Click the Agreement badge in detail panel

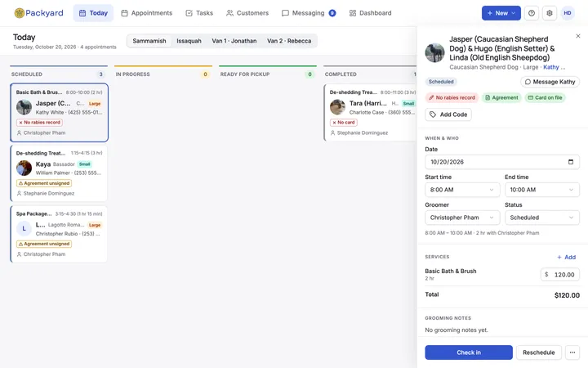(501, 97)
